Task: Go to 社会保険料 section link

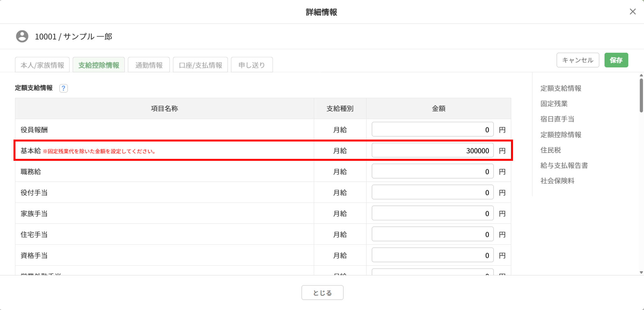Action: coord(557,181)
